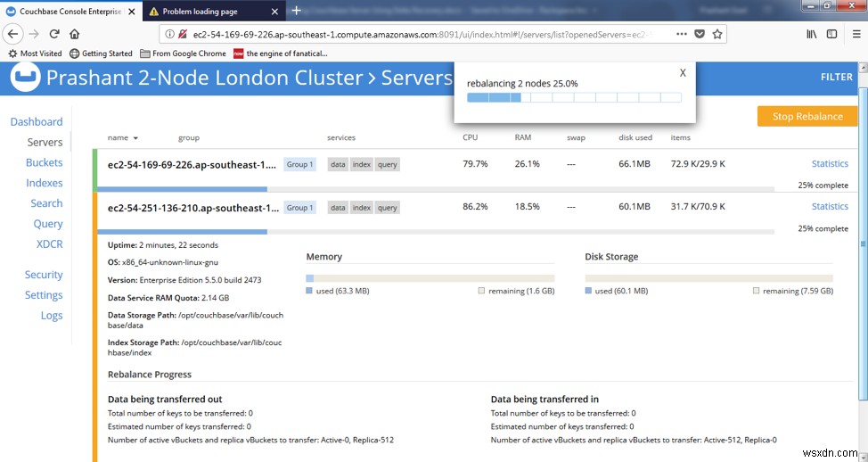868x462 pixels.
Task: Click CPU value 79.7%
Action: [x=475, y=163]
